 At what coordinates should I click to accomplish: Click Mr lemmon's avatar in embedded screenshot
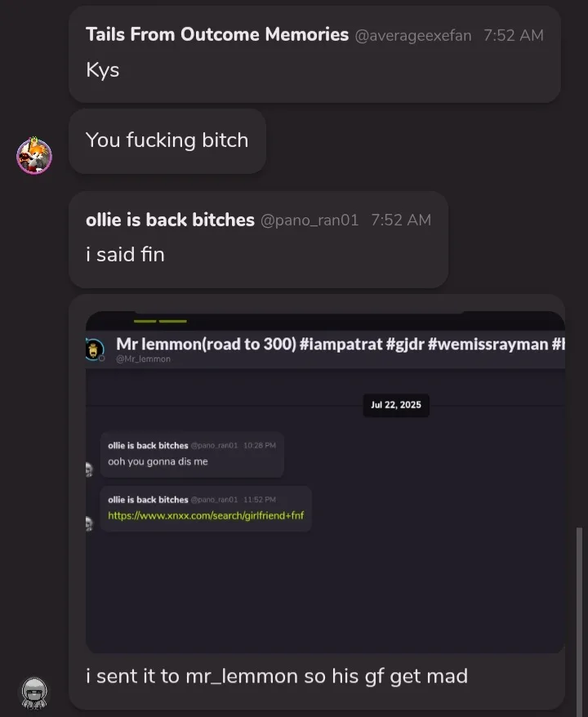95,350
